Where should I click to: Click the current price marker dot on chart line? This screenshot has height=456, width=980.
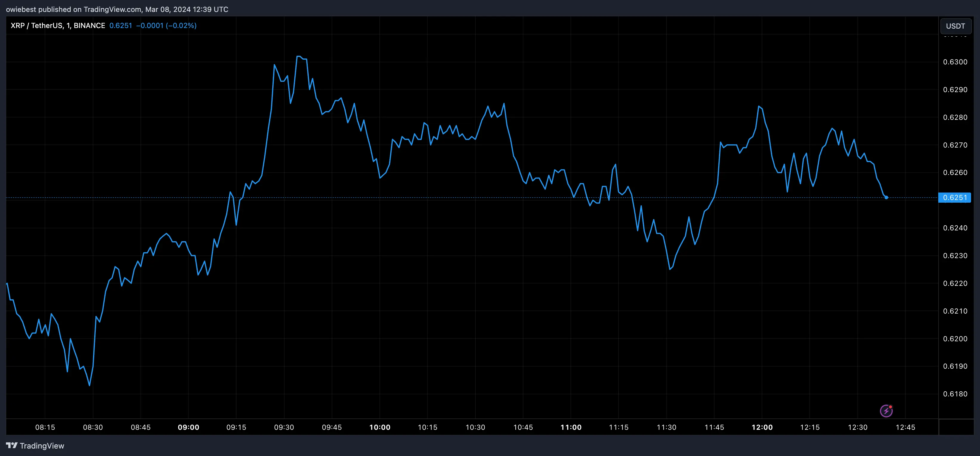(x=886, y=197)
